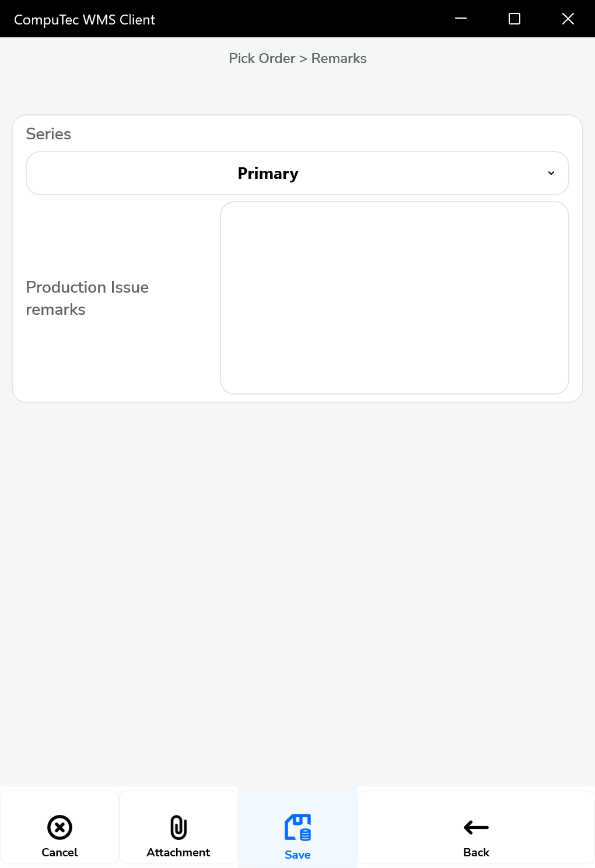595x868 pixels.
Task: Click the Save disk icon
Action: pyautogui.click(x=297, y=827)
